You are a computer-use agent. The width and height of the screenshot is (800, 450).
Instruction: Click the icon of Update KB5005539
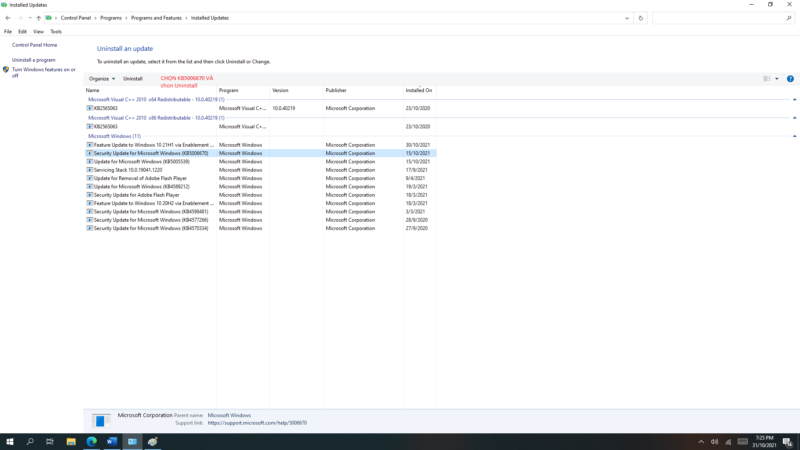[90, 162]
